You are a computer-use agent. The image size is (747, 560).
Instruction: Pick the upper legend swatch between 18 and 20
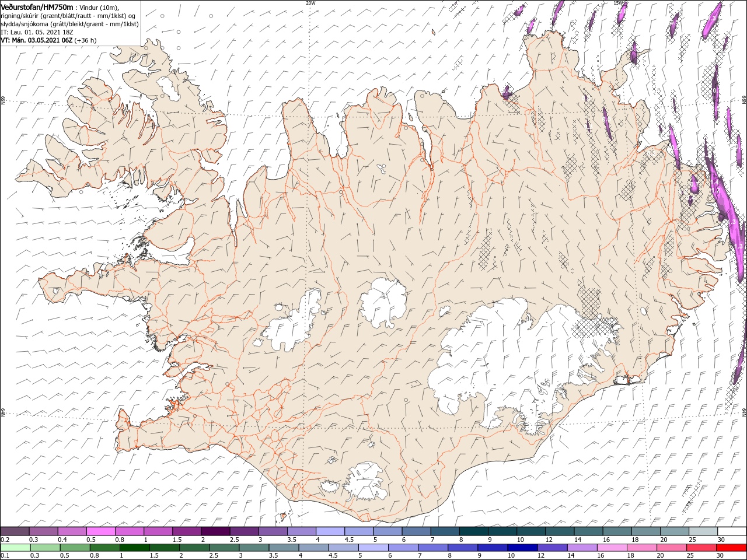click(x=646, y=531)
